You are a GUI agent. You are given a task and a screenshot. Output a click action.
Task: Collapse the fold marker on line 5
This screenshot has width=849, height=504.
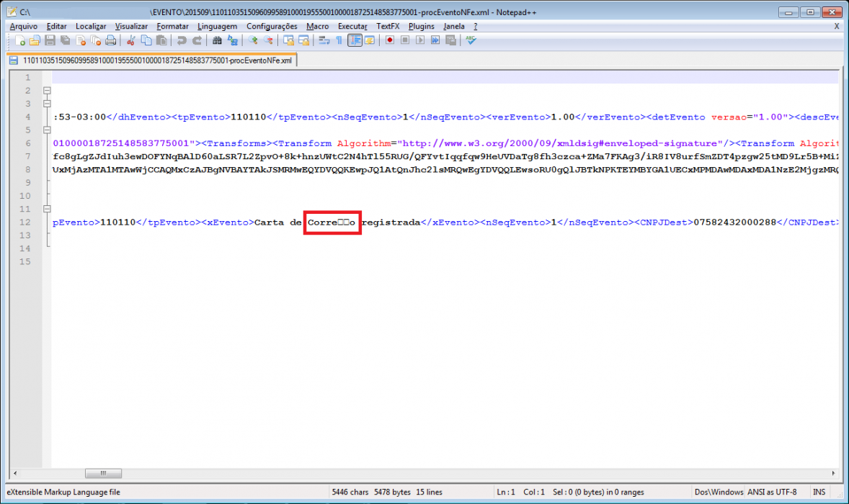pos(47,130)
